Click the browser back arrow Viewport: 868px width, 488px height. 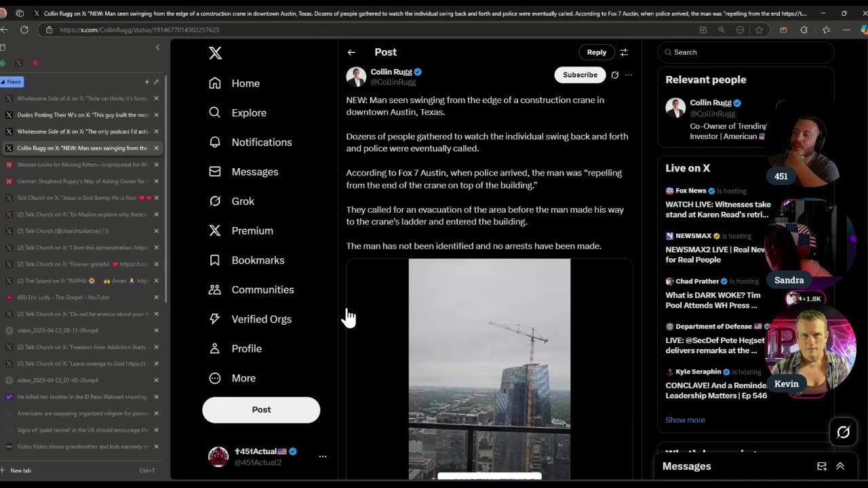(5, 30)
